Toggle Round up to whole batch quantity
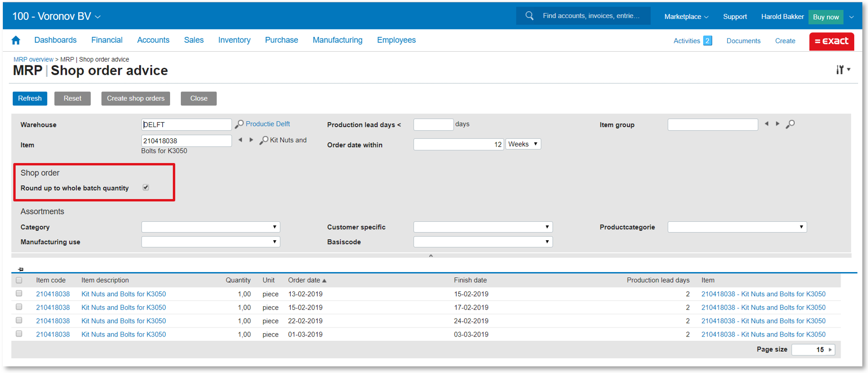Viewport: 868px width, 373px height. tap(146, 187)
